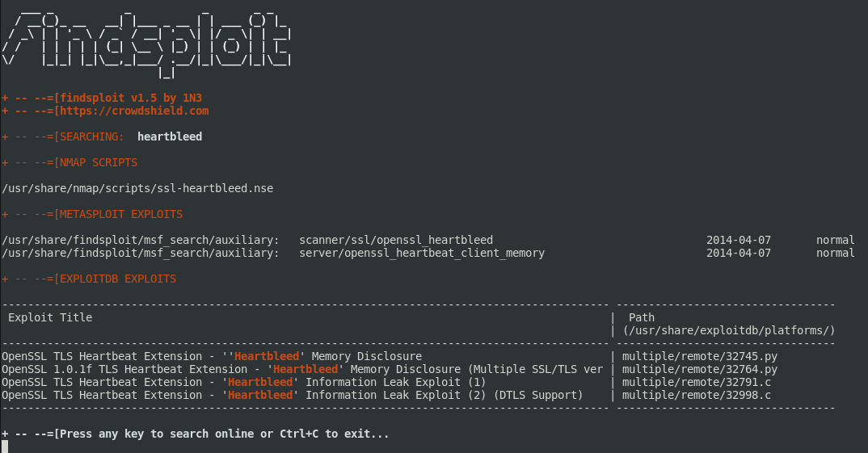Screen dimensions: 868x453
Task: Click the multiple/remote/32764.py path
Action: (700, 370)
